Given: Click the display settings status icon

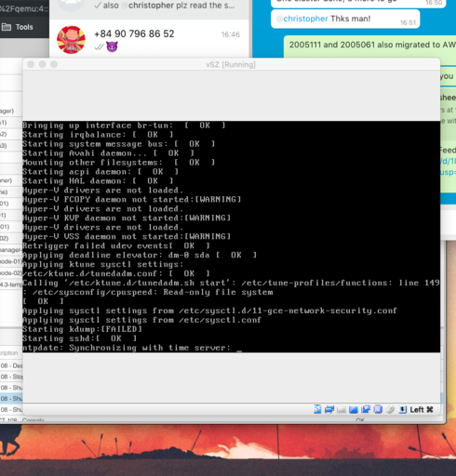Looking at the screenshot, I should click(354, 410).
